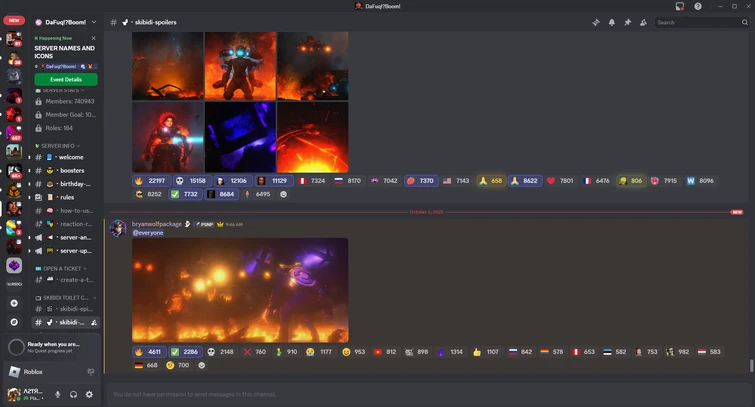The image size is (755, 407).
Task: Open the birthday channel
Action: (66, 184)
